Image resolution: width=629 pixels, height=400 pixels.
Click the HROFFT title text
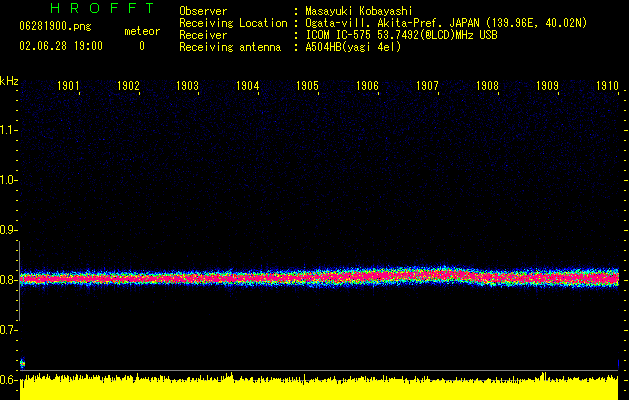(102, 9)
